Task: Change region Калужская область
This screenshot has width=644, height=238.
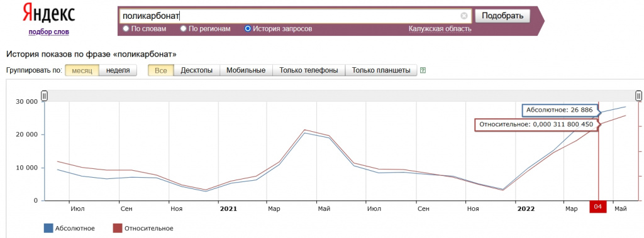Action: tap(440, 29)
